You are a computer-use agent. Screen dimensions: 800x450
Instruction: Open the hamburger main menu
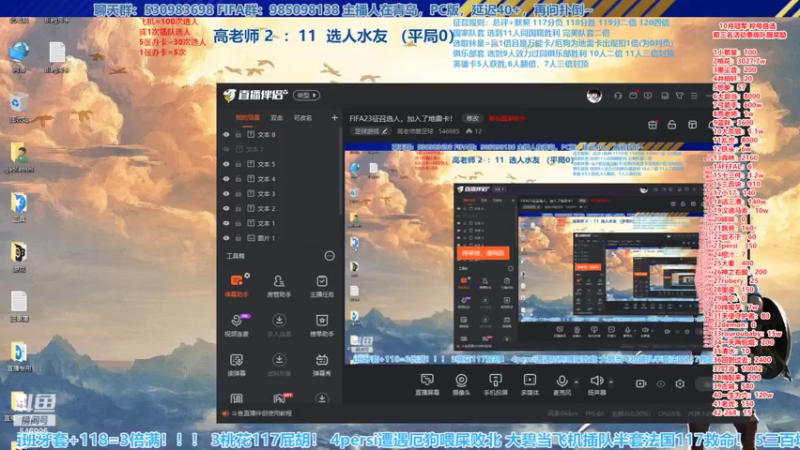pyautogui.click(x=694, y=95)
